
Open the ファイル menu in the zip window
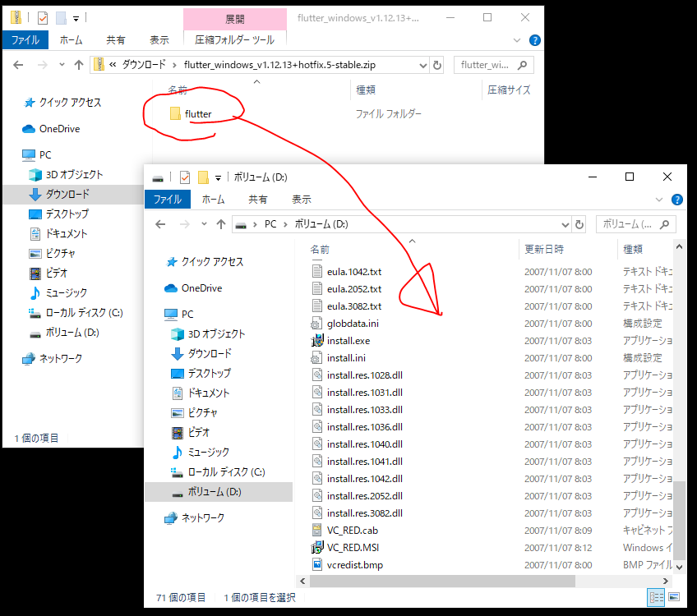click(x=25, y=40)
